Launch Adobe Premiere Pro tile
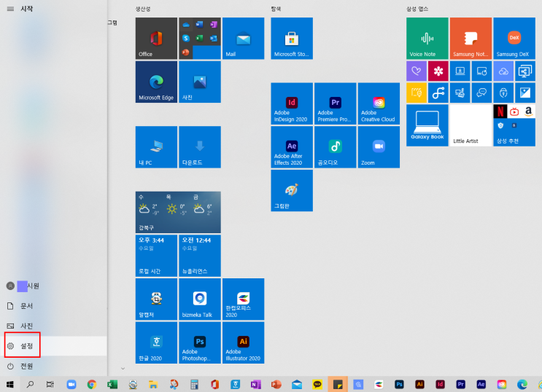The image size is (542, 392). pos(336,103)
